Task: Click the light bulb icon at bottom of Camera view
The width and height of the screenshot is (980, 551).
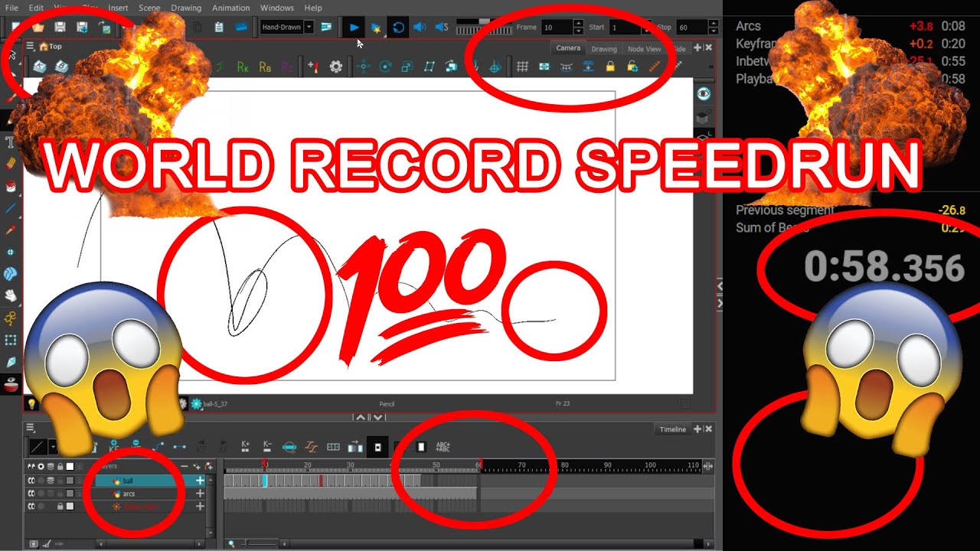Action: click(x=32, y=403)
